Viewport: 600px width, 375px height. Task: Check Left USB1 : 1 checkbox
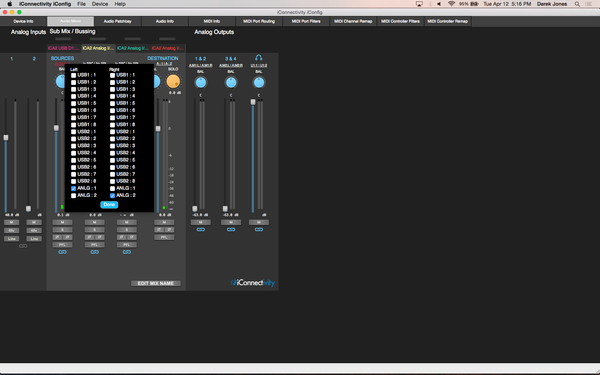[x=73, y=75]
